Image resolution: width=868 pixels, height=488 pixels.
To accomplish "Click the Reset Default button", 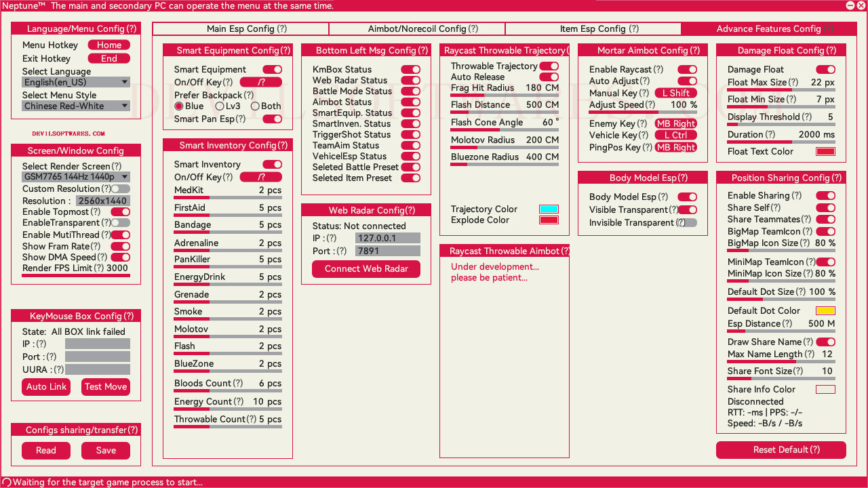I will (x=781, y=450).
